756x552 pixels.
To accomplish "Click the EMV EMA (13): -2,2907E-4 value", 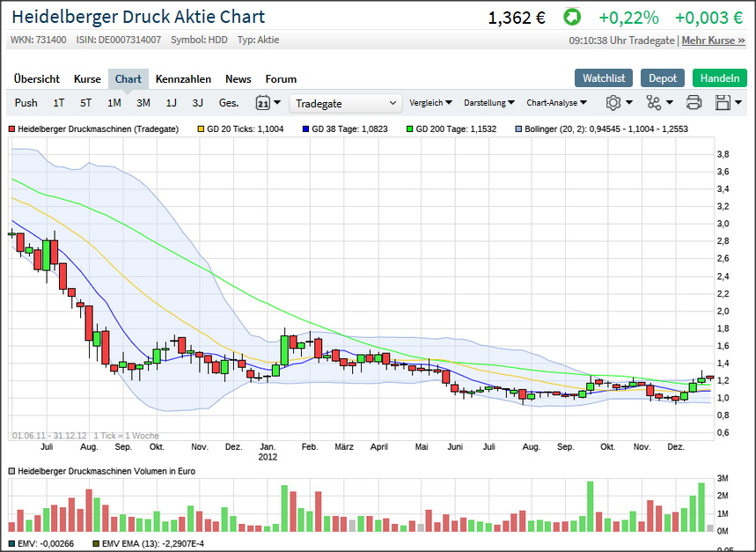I will point(153,544).
